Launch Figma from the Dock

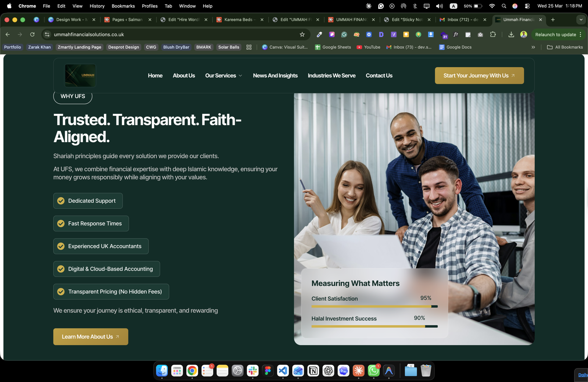[268, 371]
